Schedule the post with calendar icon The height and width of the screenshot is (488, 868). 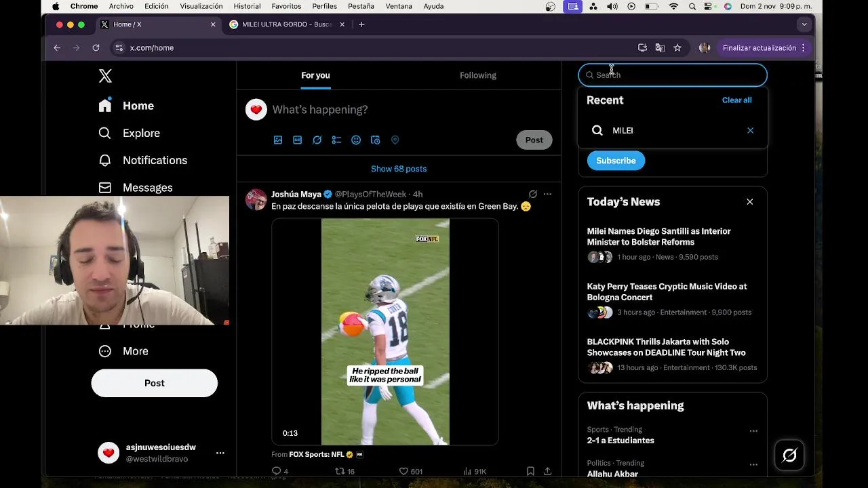click(x=376, y=140)
